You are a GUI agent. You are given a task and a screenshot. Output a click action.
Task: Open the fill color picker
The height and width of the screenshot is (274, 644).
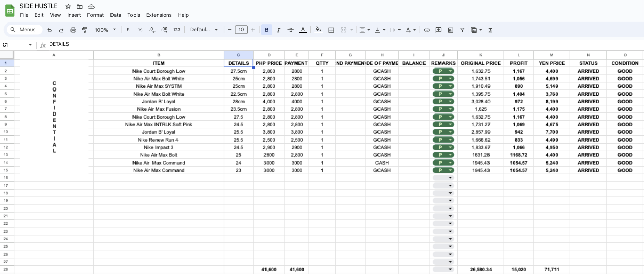click(x=318, y=30)
